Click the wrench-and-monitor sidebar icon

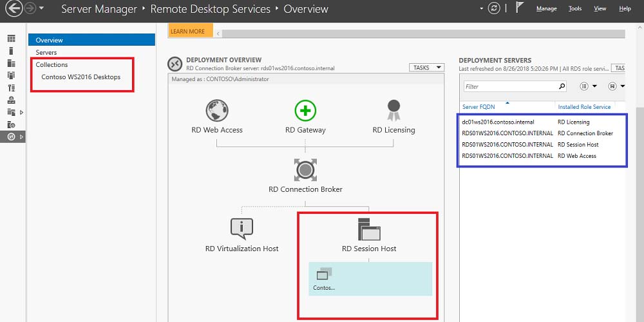[x=11, y=88]
